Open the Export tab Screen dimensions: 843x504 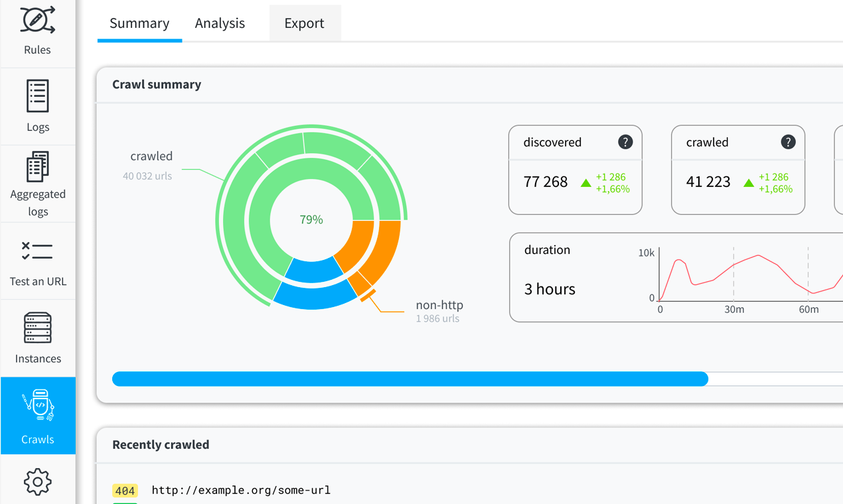[304, 23]
